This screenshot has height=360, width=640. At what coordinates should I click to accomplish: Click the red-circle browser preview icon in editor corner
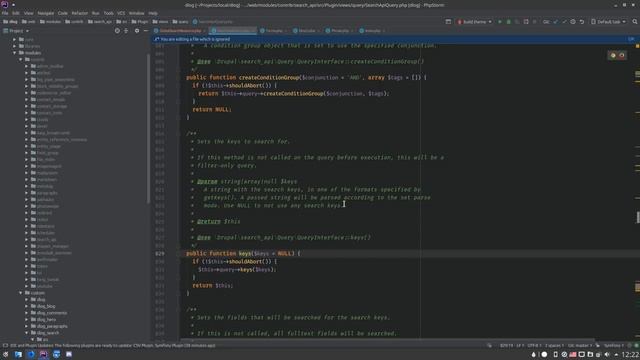(x=622, y=55)
